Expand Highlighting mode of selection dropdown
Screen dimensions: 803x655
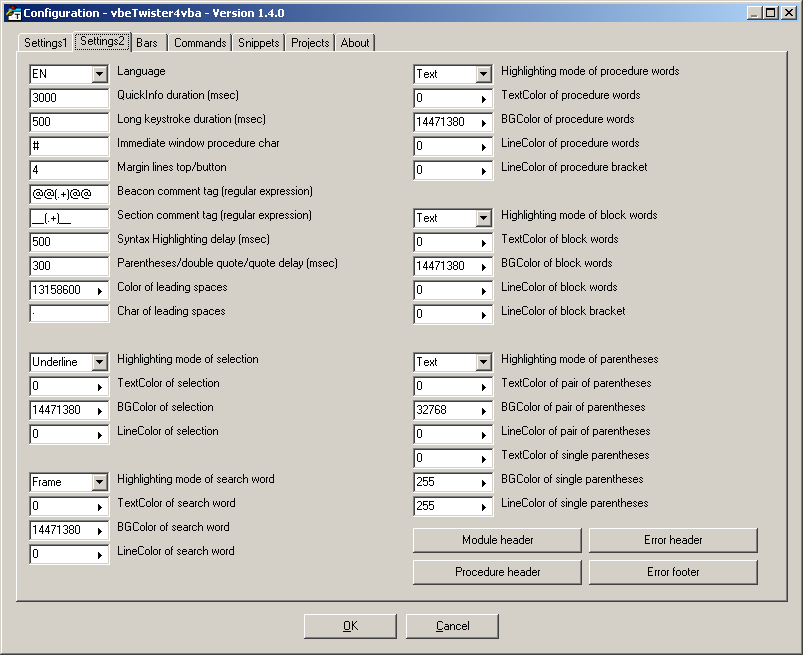[x=99, y=362]
